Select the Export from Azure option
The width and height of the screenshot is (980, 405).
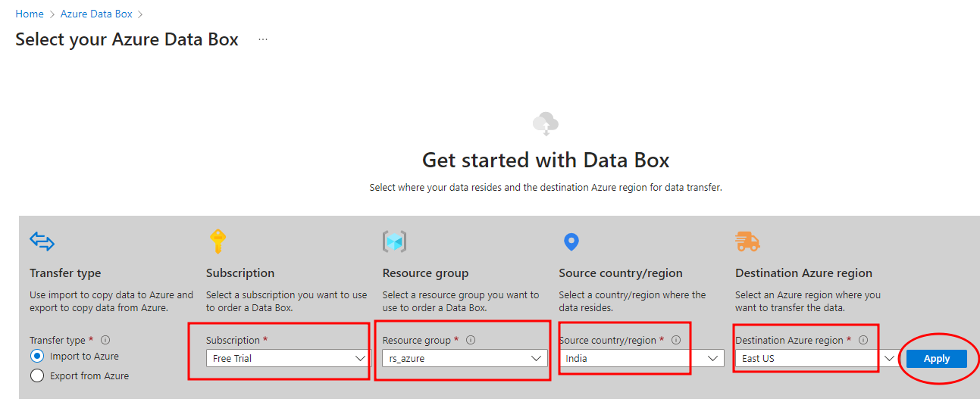(x=36, y=375)
